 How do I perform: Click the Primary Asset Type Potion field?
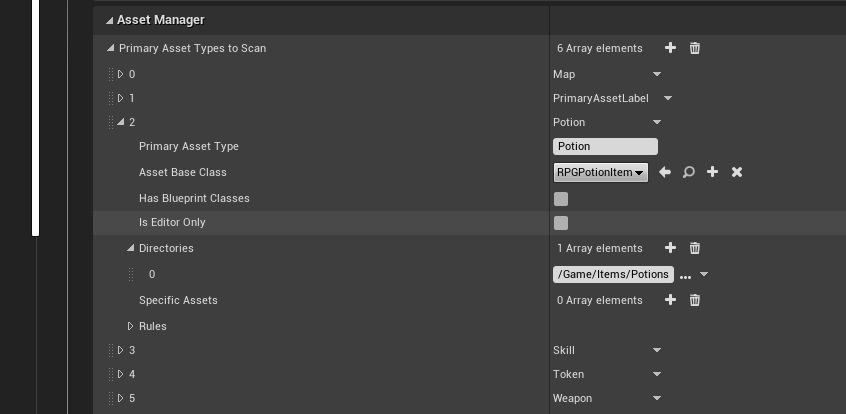tap(605, 146)
